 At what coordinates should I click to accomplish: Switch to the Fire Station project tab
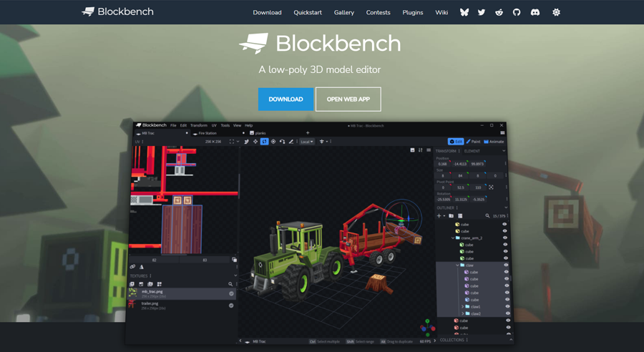(x=208, y=133)
